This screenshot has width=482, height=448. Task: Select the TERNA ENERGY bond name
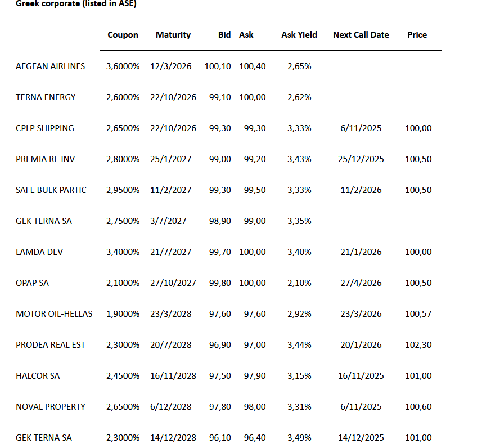point(46,97)
